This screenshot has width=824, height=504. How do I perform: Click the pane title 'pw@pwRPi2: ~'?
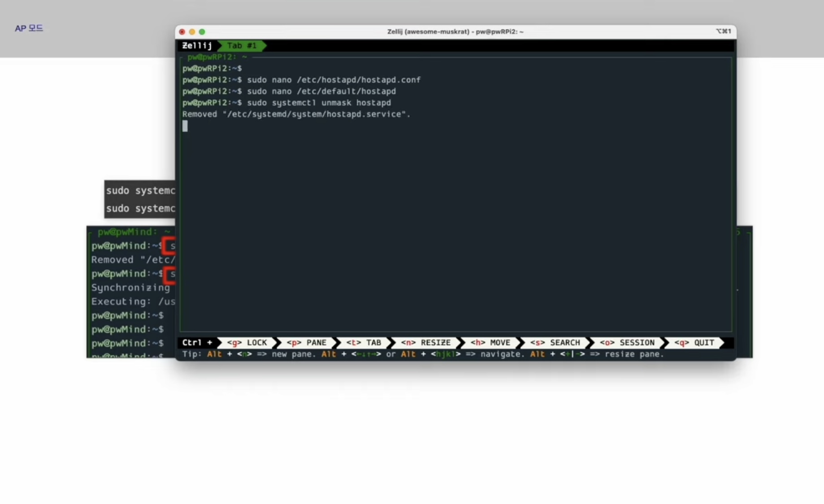click(x=217, y=57)
